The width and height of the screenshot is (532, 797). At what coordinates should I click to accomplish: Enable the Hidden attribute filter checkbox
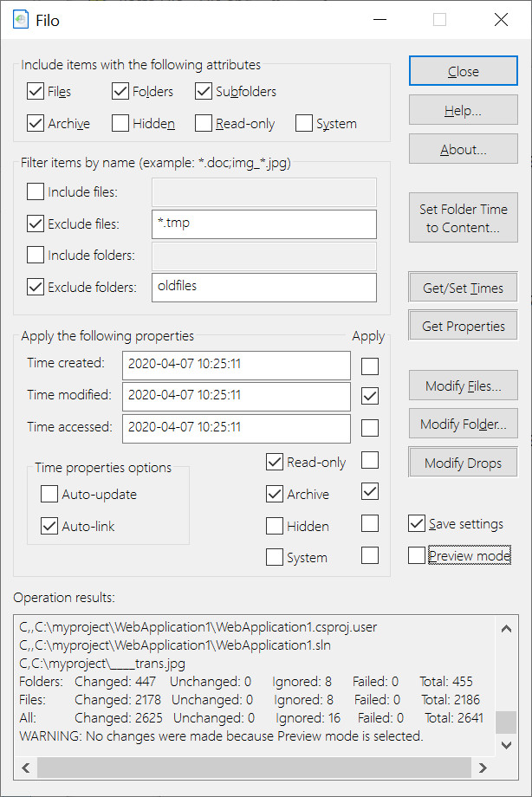coord(120,123)
